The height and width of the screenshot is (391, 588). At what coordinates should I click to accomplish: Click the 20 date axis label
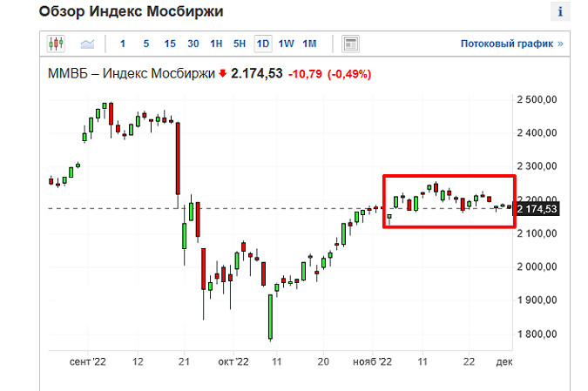323,361
